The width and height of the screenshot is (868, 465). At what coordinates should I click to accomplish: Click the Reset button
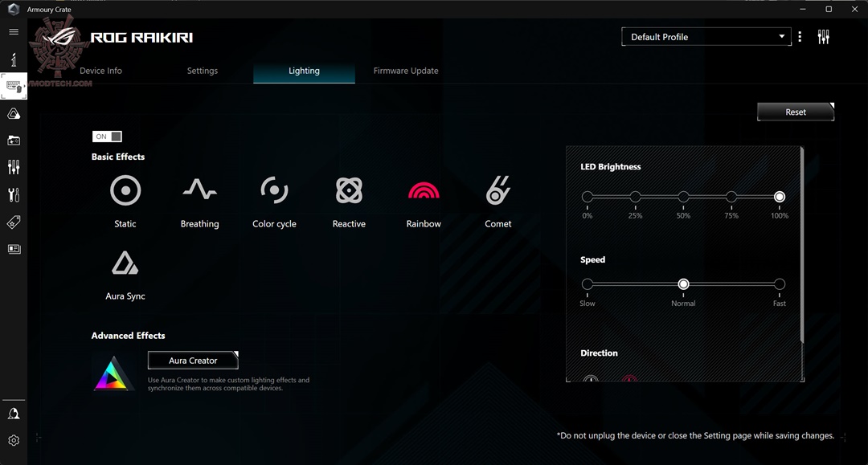[x=796, y=112]
